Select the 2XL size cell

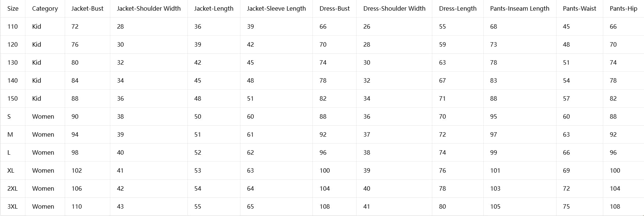[13, 188]
